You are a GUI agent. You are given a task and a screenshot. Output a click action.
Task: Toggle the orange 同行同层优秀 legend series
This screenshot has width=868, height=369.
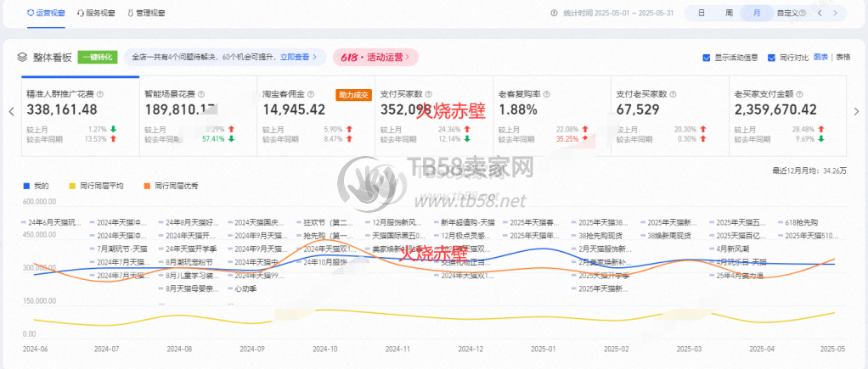point(172,186)
